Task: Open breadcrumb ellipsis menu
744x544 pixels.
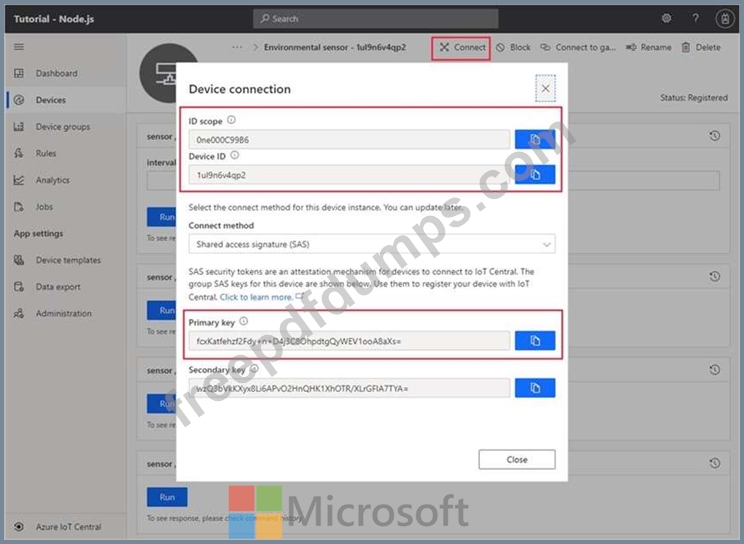Action: coord(237,47)
